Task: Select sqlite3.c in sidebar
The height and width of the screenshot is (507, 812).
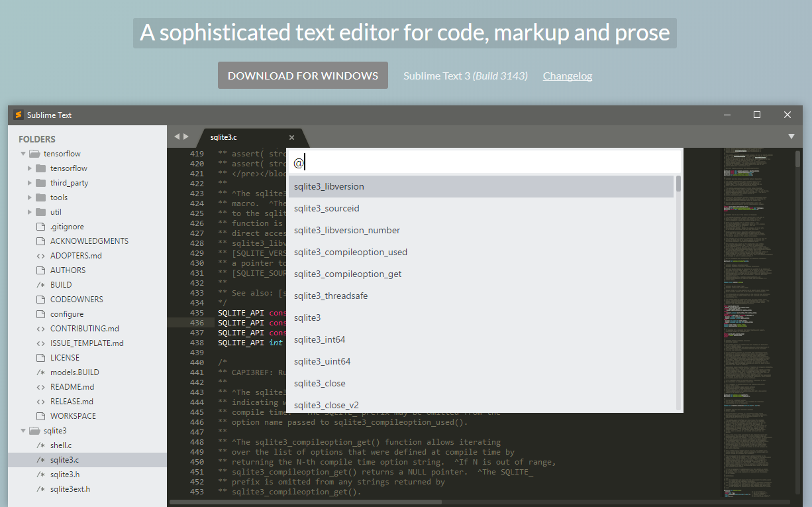Action: tap(87, 460)
